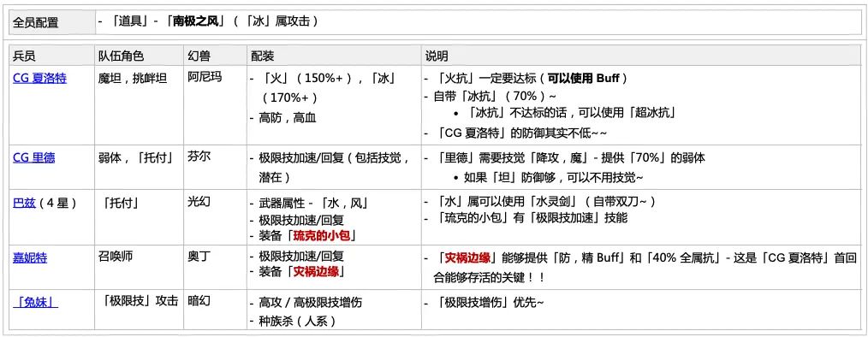This screenshot has width=868, height=337.
Task: Click the 极限技加速/回复 text in 嘉妮特 row
Action: tap(301, 257)
